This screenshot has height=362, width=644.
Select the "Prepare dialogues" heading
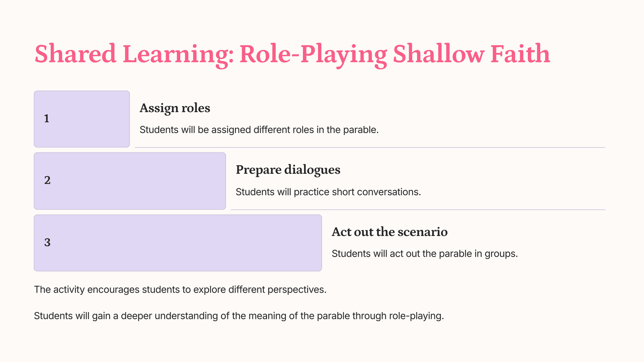pyautogui.click(x=288, y=170)
